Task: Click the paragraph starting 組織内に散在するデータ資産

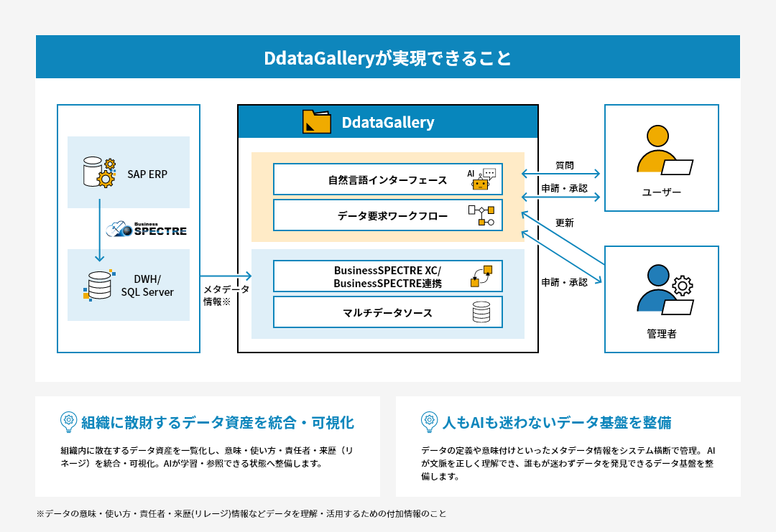Action: point(207,457)
